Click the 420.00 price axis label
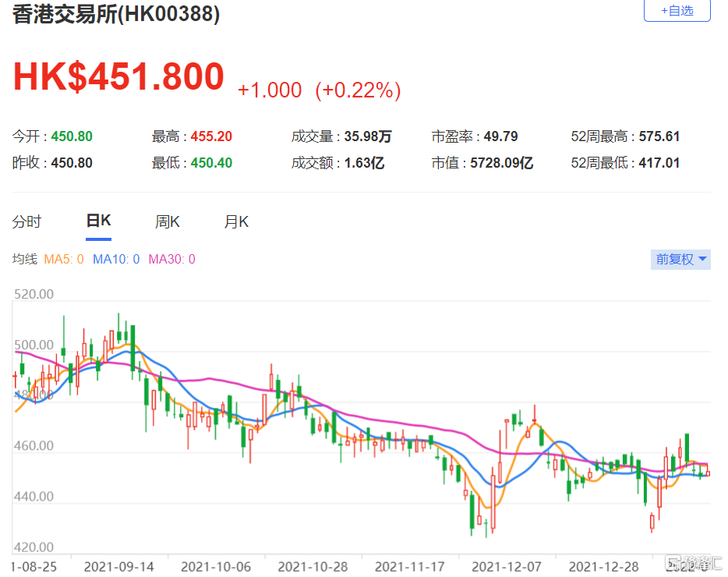This screenshot has height=577, width=728. [34, 547]
